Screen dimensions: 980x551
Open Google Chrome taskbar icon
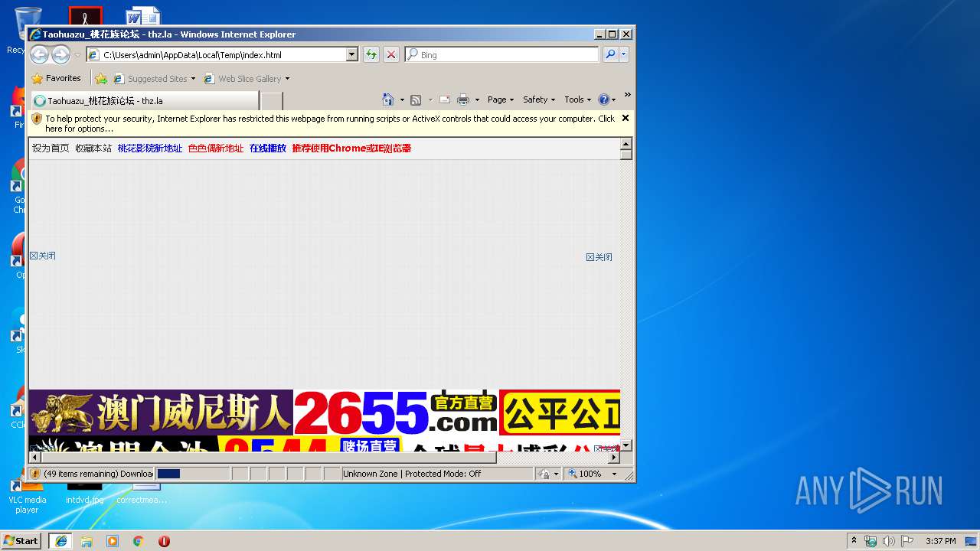pyautogui.click(x=138, y=540)
